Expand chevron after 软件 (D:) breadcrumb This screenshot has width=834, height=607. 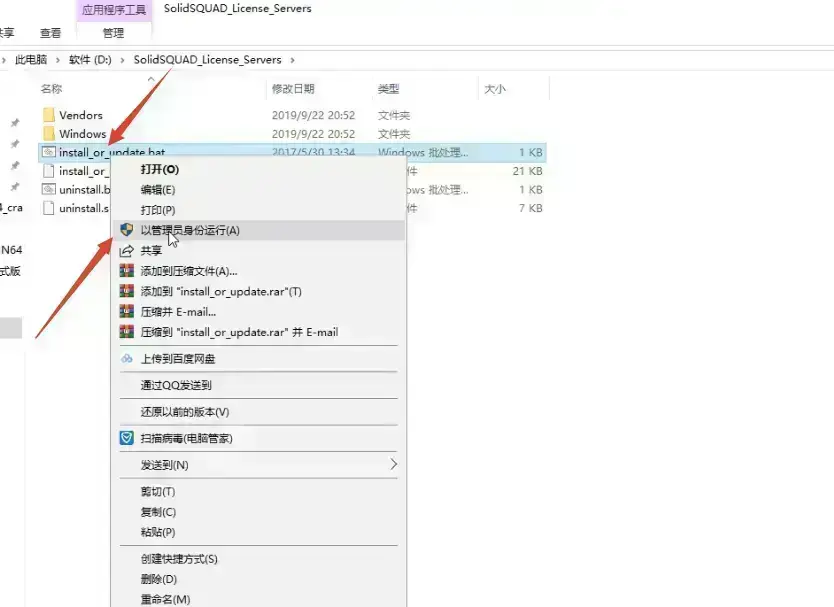(122, 60)
